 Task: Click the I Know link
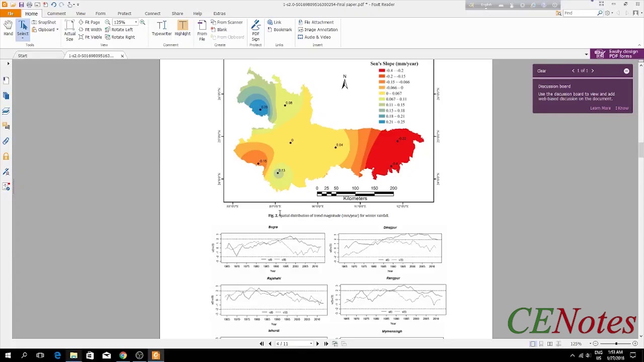(x=622, y=108)
